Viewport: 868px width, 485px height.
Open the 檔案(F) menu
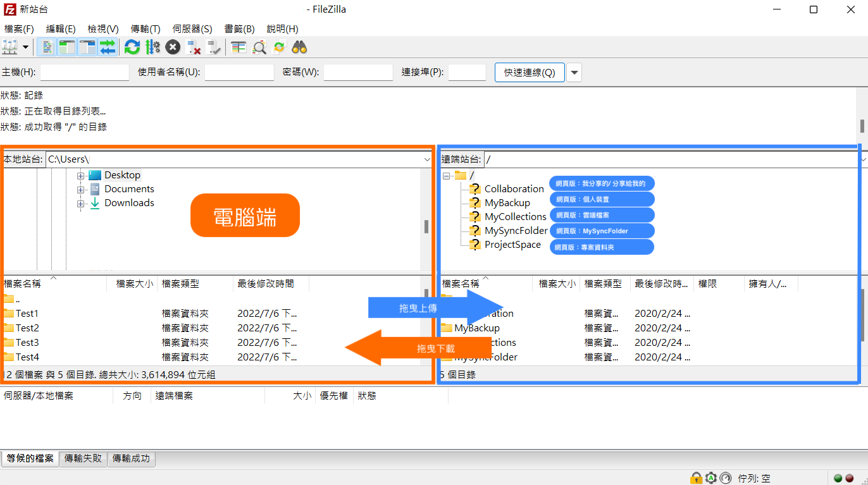pyautogui.click(x=19, y=29)
